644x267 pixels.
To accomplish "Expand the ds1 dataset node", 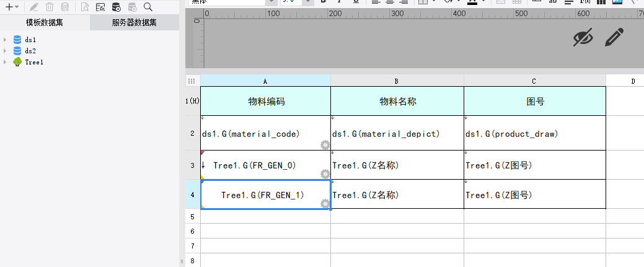I will coord(5,40).
